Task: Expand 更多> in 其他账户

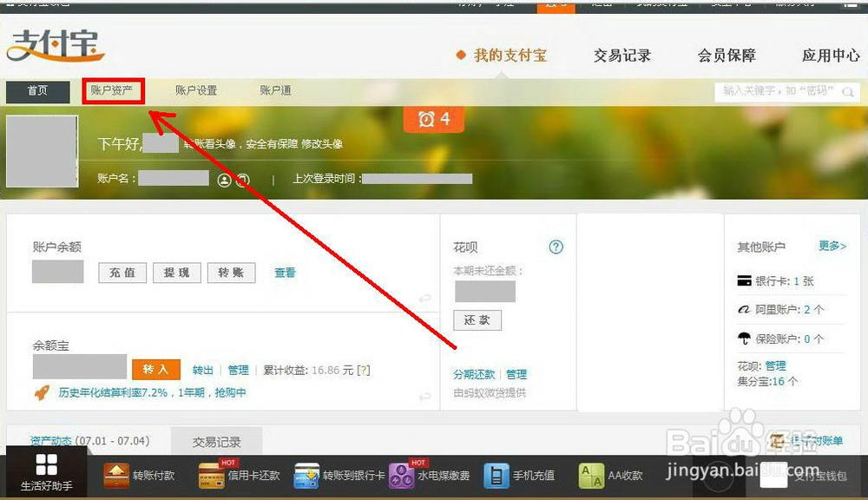Action: click(832, 246)
